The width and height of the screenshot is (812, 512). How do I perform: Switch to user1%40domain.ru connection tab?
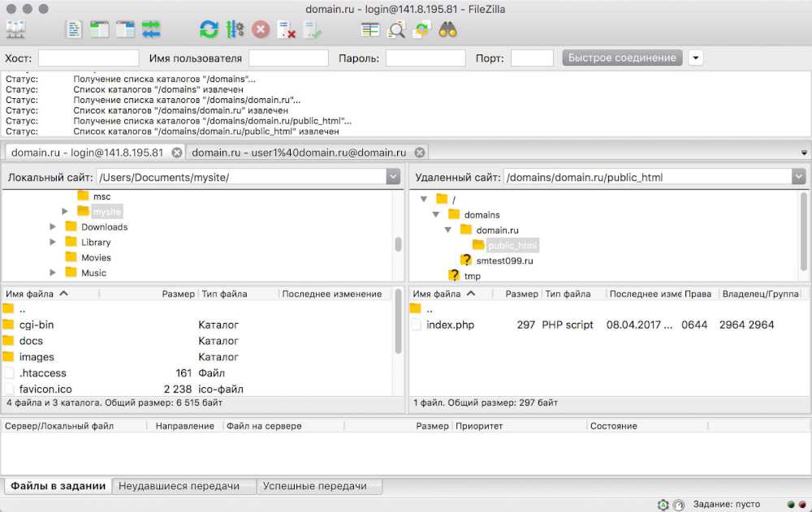(299, 153)
